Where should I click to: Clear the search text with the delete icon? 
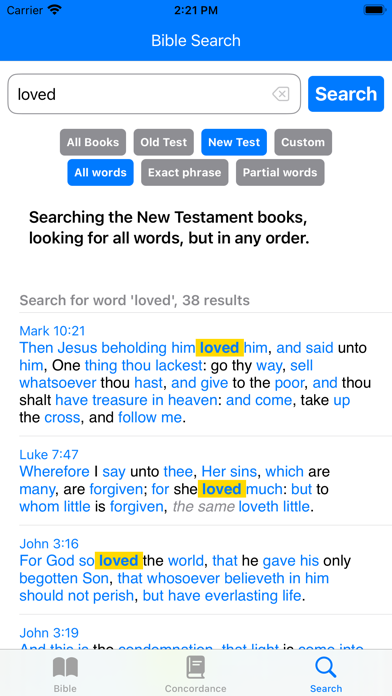tap(281, 94)
